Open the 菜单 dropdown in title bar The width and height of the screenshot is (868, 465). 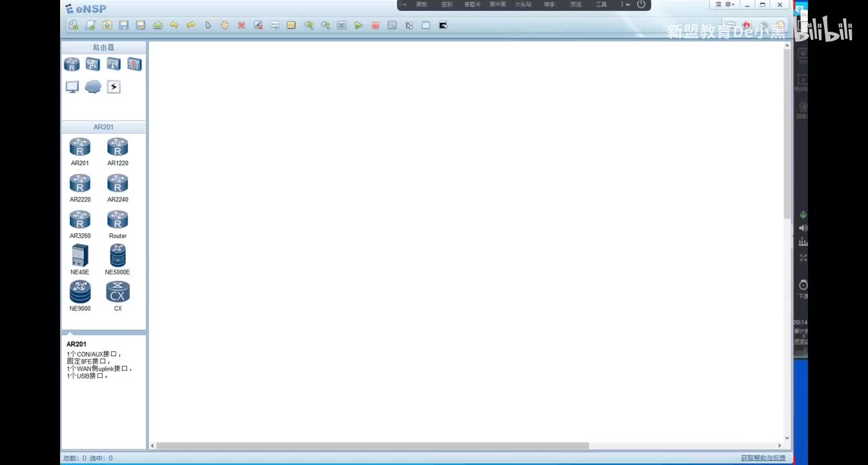725,5
